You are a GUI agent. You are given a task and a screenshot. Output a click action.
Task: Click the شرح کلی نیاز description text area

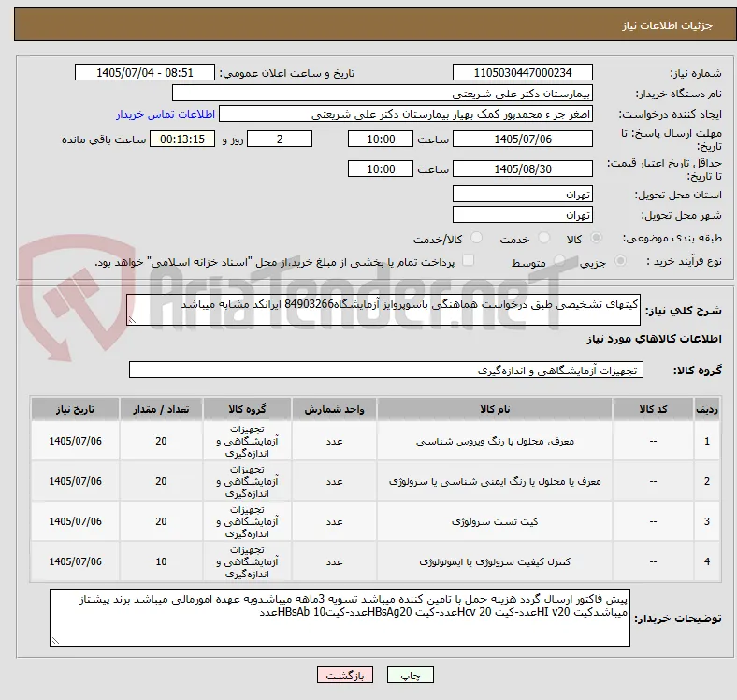pyautogui.click(x=383, y=310)
